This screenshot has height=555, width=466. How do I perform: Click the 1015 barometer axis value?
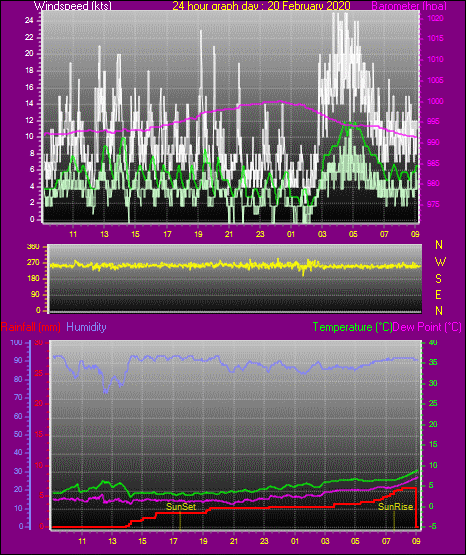point(436,39)
